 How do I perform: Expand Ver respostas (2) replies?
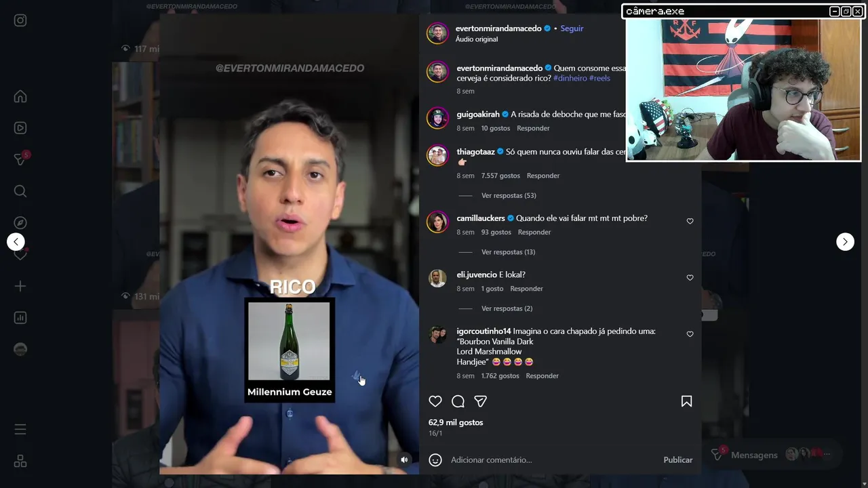tap(507, 308)
